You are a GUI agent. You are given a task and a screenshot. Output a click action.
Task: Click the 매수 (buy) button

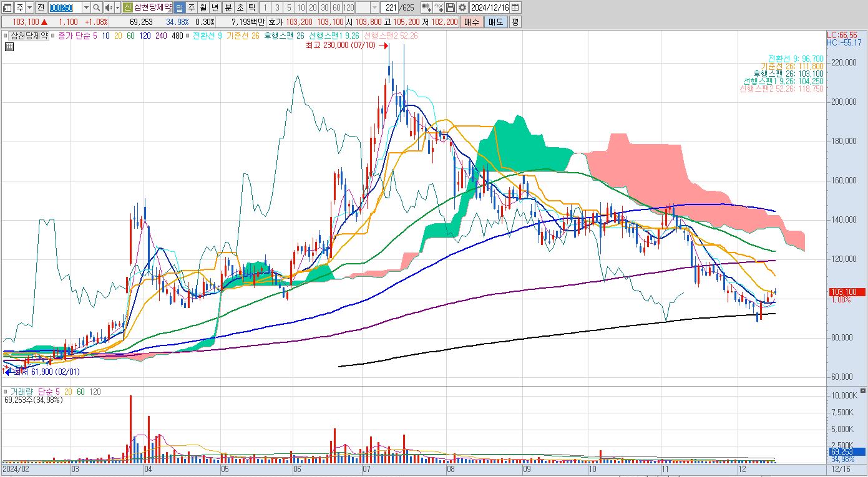[472, 22]
